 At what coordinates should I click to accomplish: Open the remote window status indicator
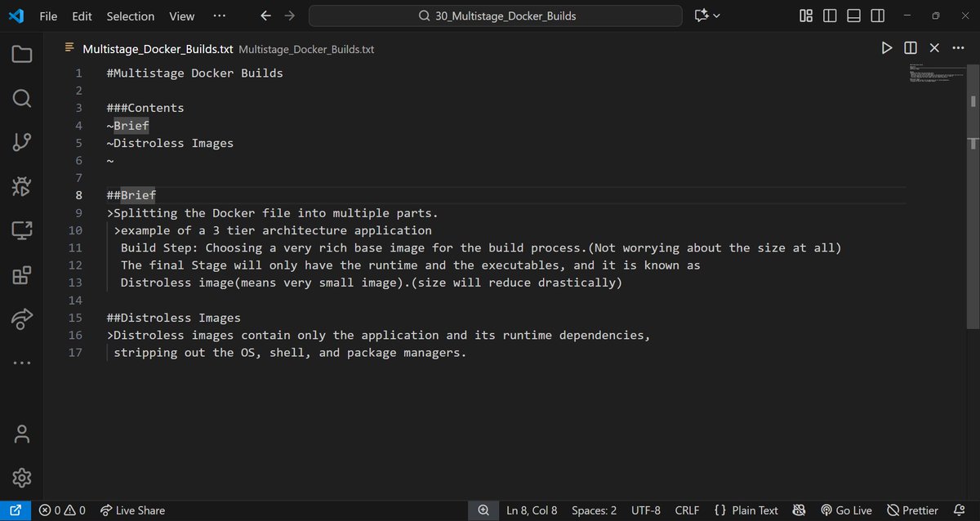tap(16, 510)
